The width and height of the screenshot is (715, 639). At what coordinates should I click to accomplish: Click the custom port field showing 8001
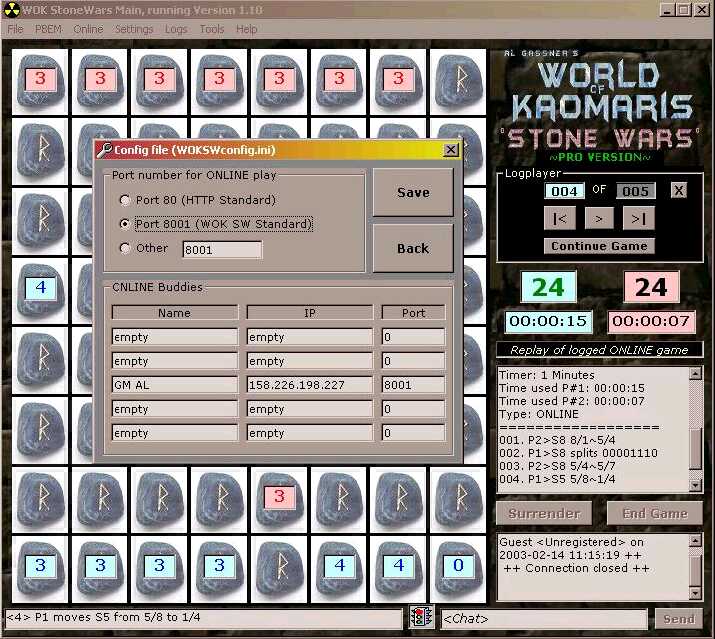coord(222,249)
